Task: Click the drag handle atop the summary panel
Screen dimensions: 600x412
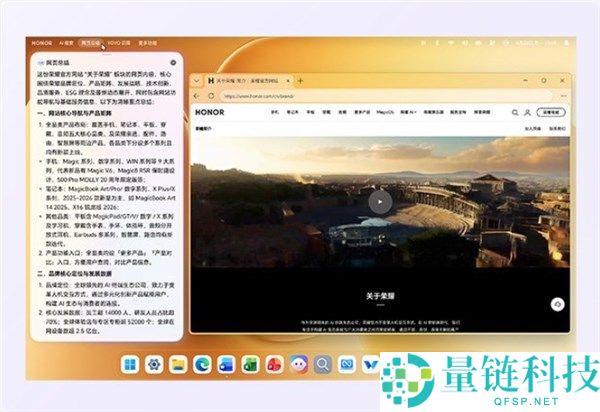Action: (x=107, y=55)
